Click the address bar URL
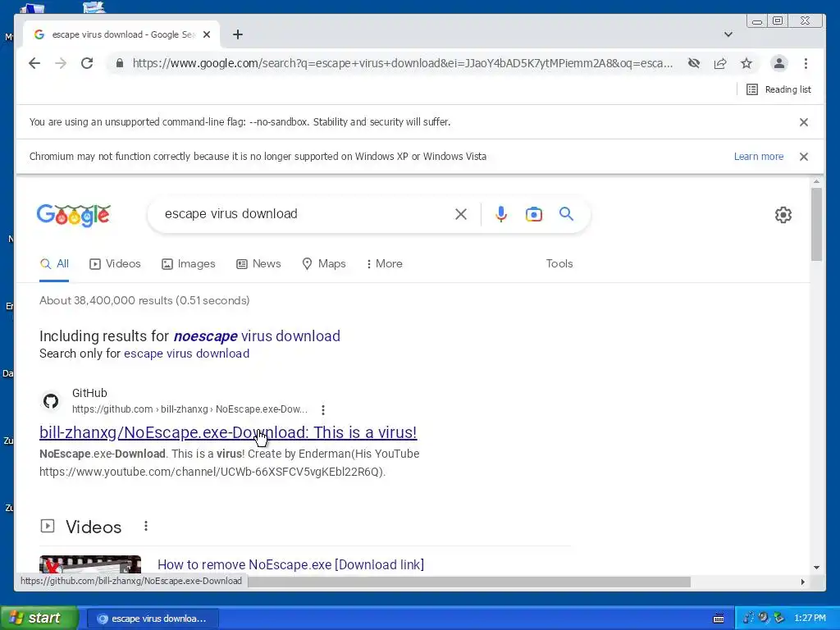This screenshot has height=630, width=840. (x=402, y=63)
